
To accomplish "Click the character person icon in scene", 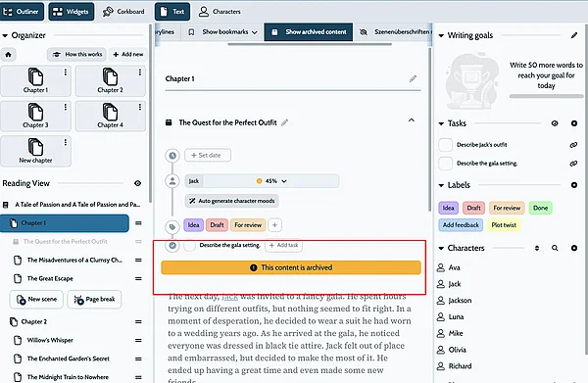I will coord(172,181).
